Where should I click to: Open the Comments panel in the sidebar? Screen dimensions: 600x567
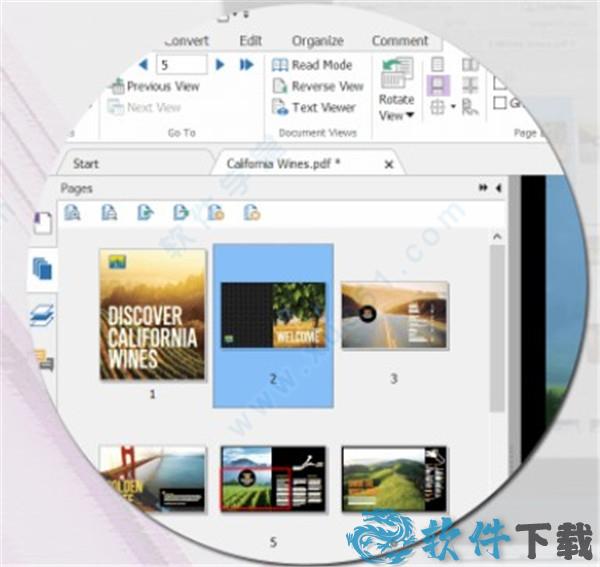(44, 359)
